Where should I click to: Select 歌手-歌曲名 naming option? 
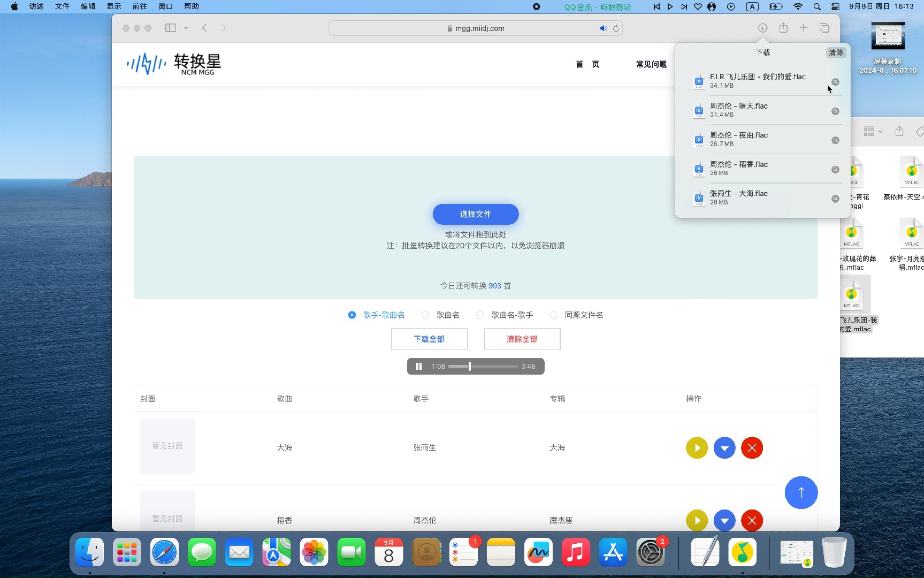pyautogui.click(x=377, y=315)
